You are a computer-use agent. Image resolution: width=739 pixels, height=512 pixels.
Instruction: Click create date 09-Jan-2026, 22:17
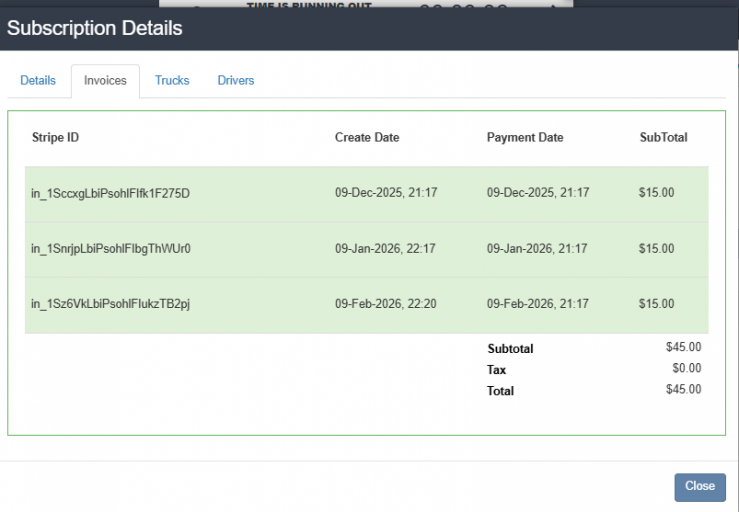coord(385,248)
